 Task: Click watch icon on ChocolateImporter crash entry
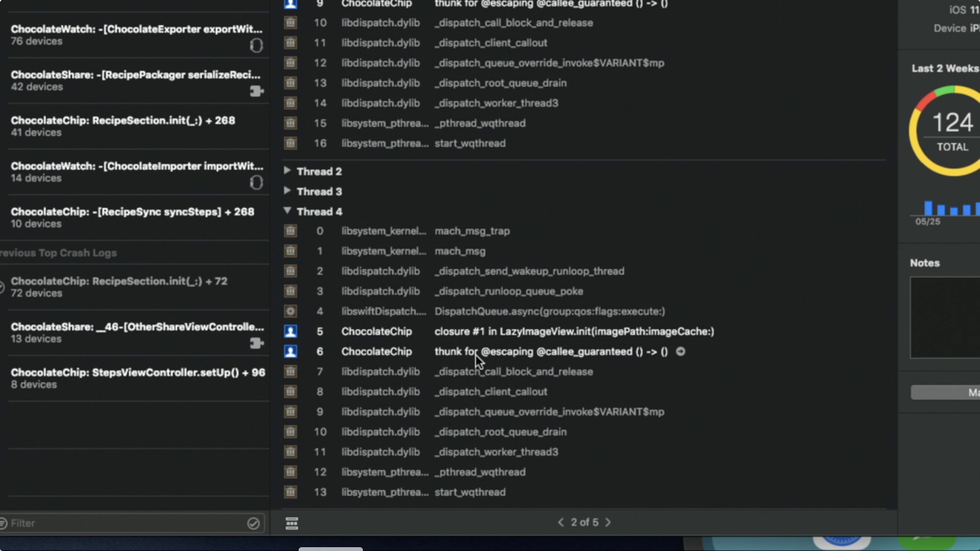tap(256, 183)
